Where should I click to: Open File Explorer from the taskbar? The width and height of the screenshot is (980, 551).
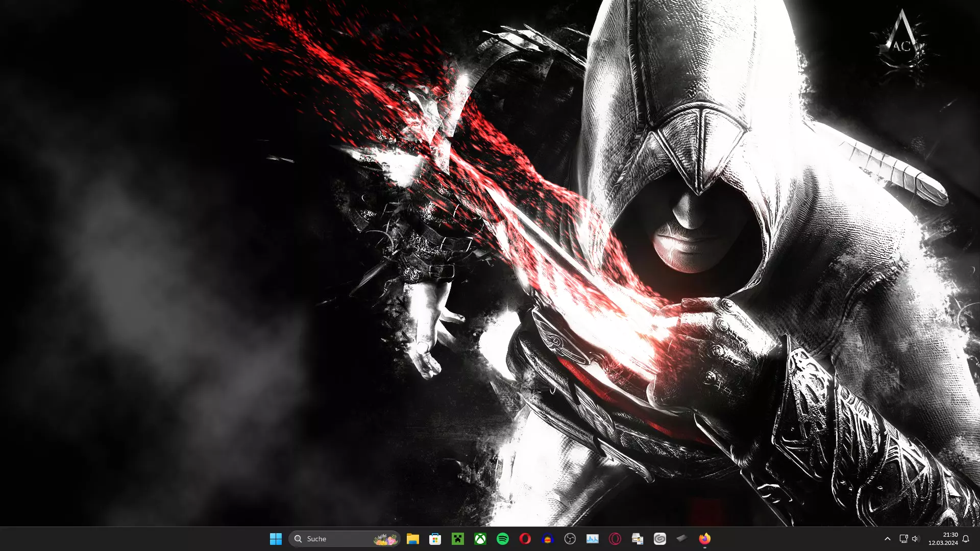click(412, 539)
